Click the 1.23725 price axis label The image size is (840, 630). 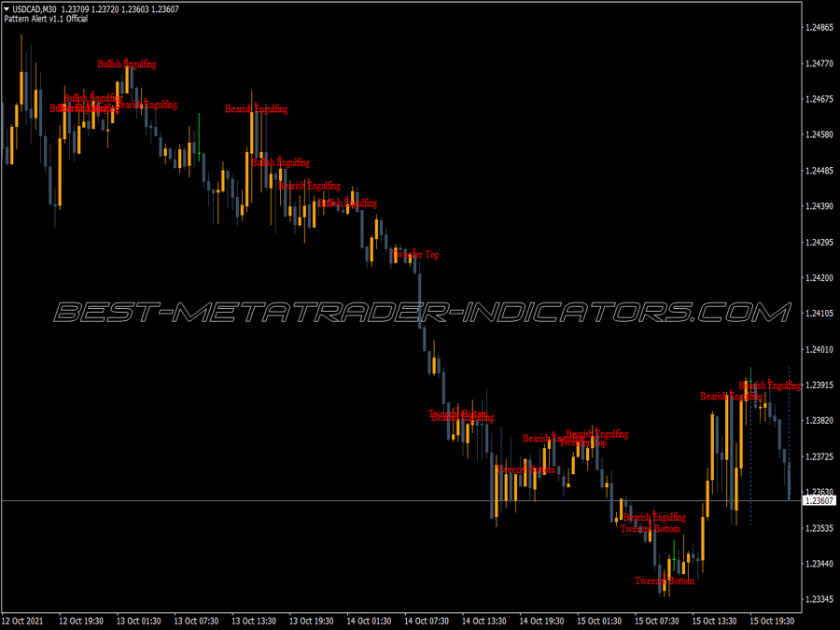click(x=819, y=456)
